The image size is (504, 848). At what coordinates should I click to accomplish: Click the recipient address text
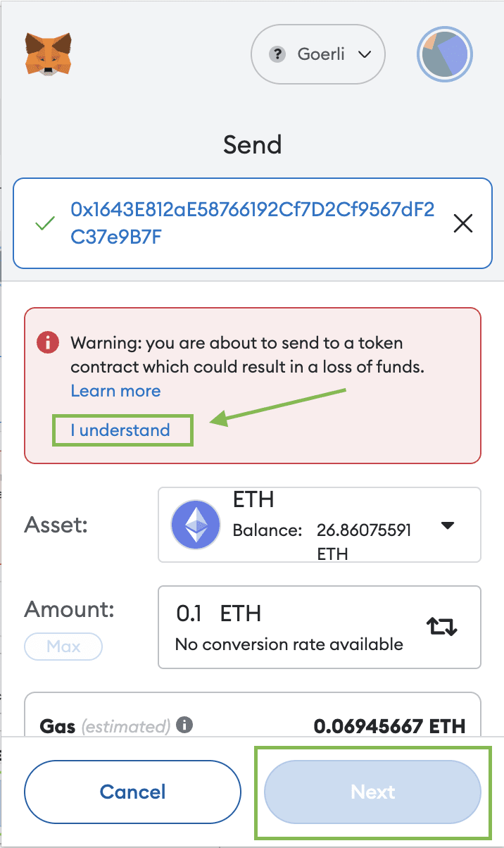tap(252, 223)
